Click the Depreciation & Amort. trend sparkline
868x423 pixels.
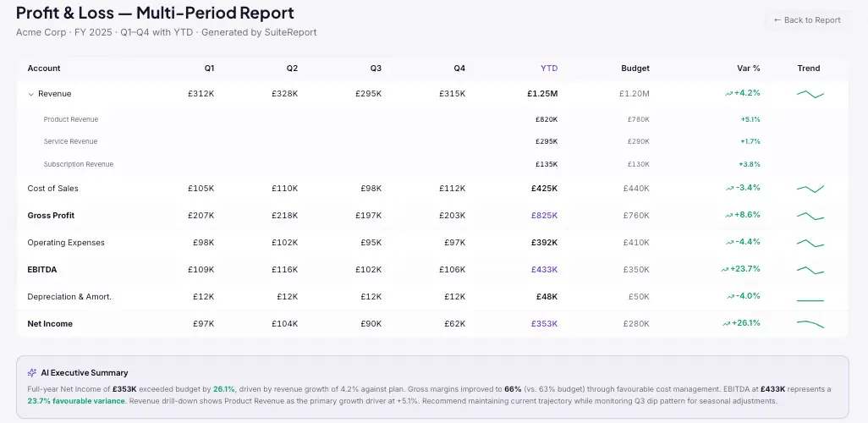click(x=810, y=300)
